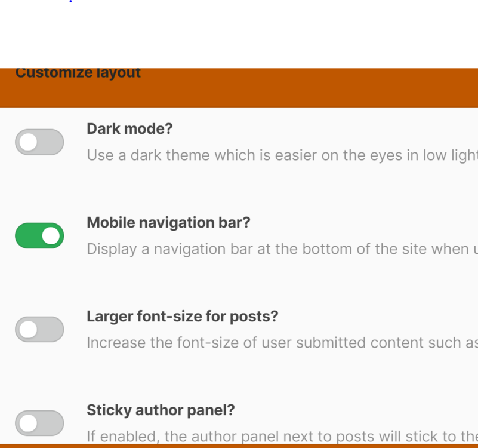
Task: Click the "Customize layout" section heading
Action: click(78, 73)
